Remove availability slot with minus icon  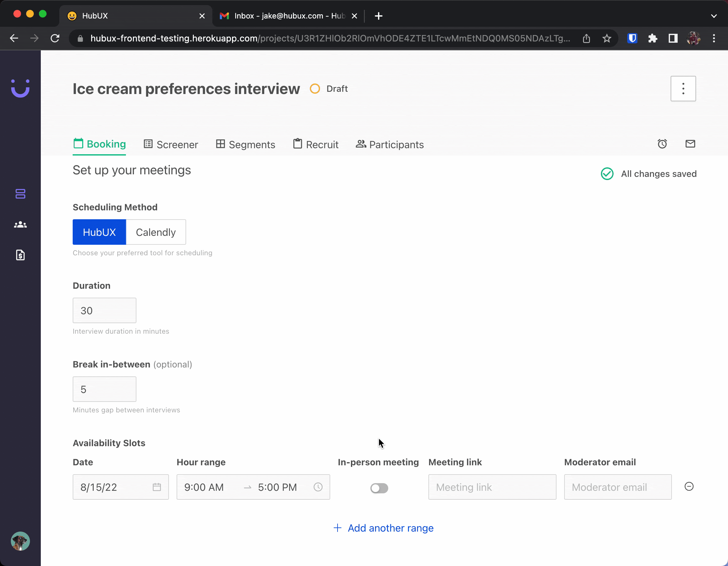coord(689,486)
